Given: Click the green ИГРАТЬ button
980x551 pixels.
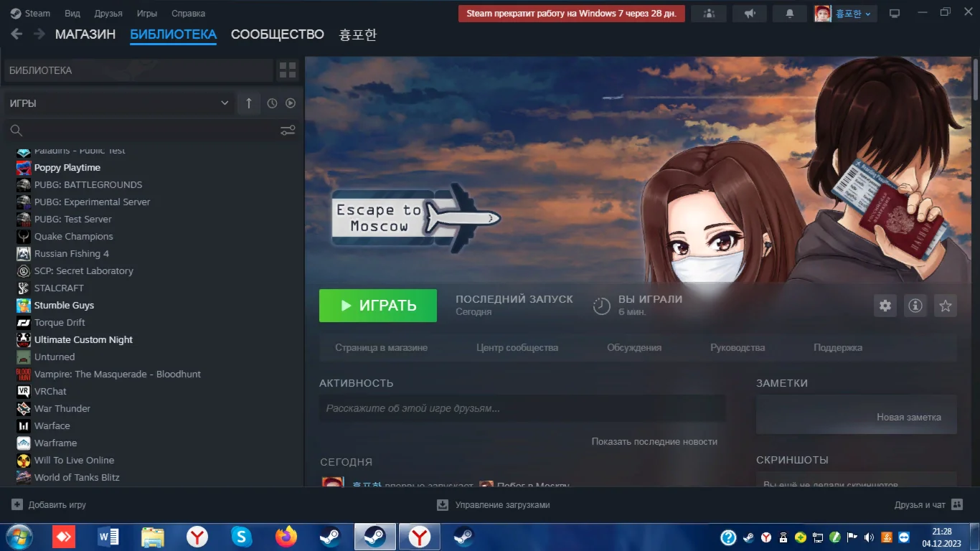Looking at the screenshot, I should (x=378, y=306).
